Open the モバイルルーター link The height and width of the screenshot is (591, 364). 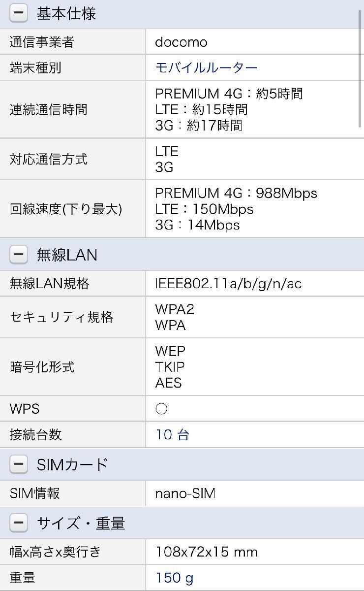[206, 67]
